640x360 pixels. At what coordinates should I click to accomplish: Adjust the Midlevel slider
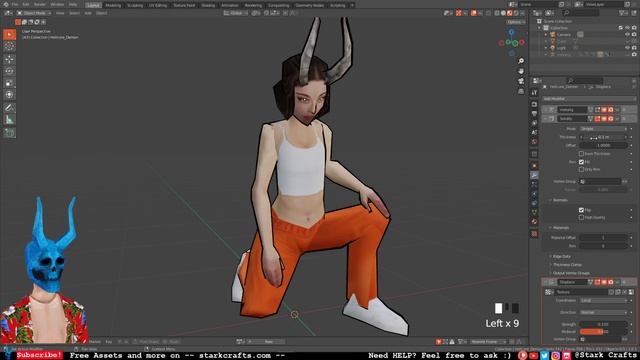[603, 332]
